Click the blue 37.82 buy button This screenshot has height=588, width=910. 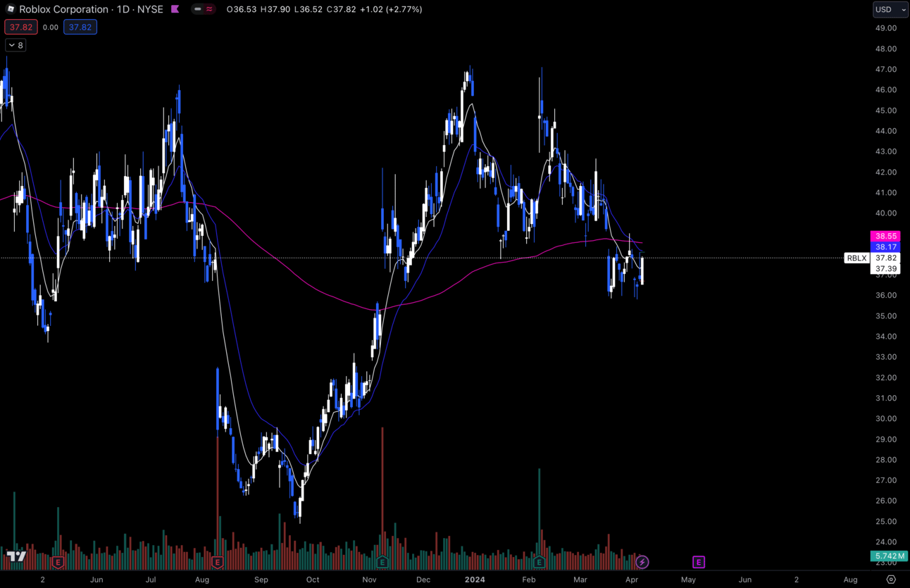[80, 27]
